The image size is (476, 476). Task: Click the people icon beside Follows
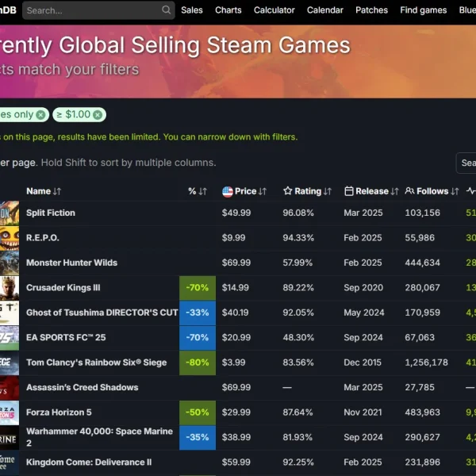(x=409, y=191)
